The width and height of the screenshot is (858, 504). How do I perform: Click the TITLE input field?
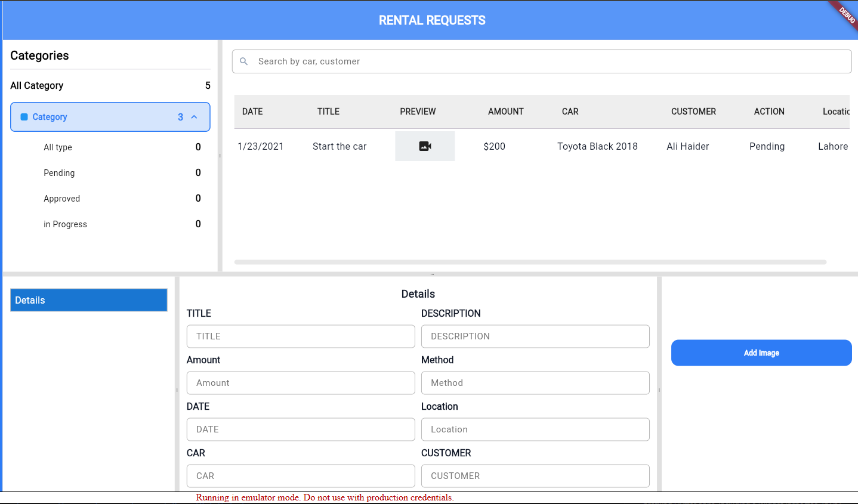pos(301,336)
